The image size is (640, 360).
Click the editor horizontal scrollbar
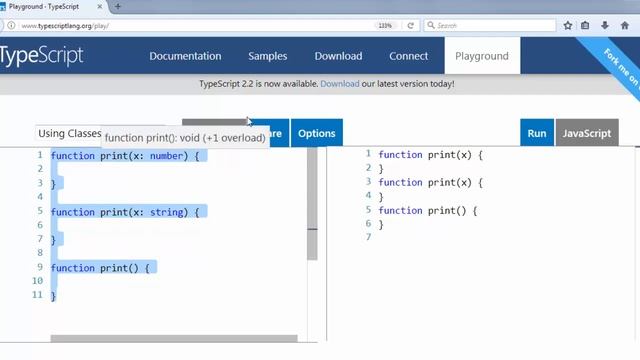click(174, 338)
